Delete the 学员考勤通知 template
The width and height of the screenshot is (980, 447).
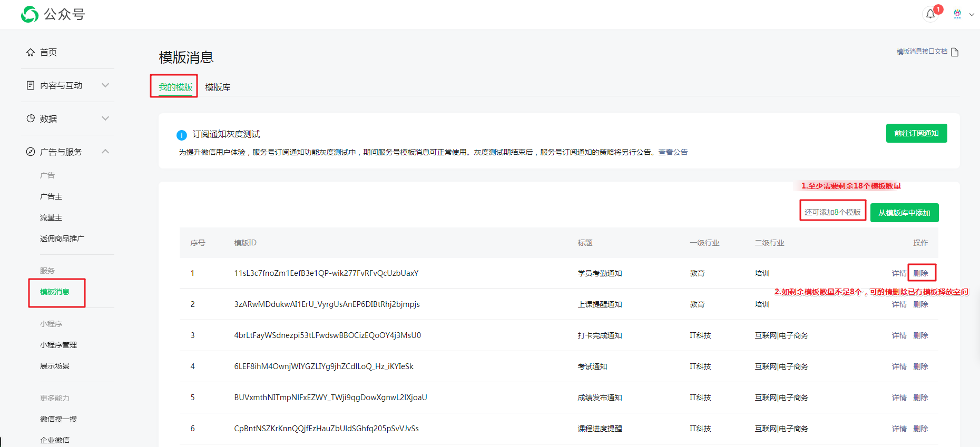click(920, 273)
